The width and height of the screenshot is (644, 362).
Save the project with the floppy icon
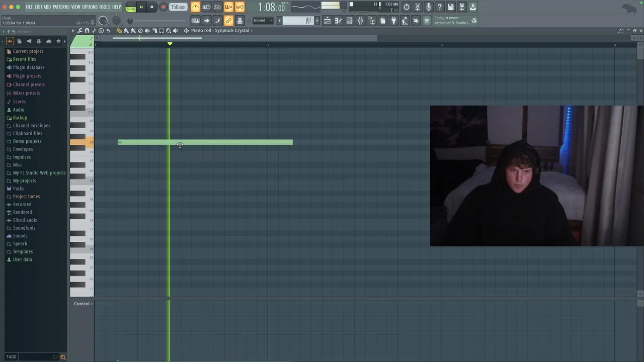coord(451,7)
